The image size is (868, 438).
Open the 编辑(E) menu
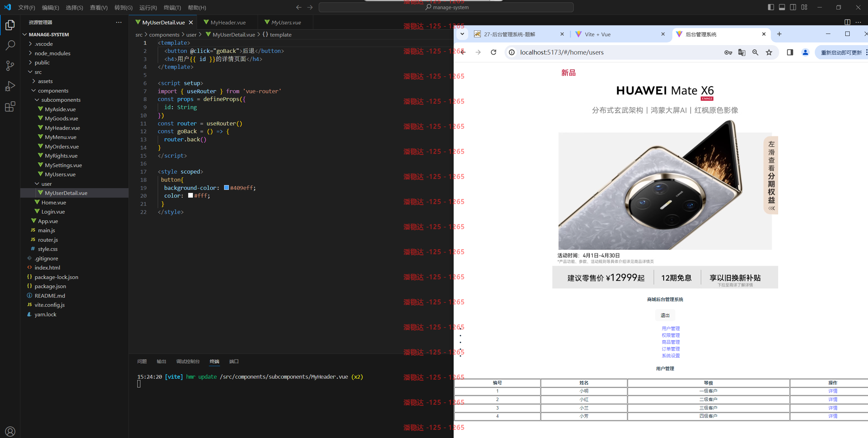(51, 7)
